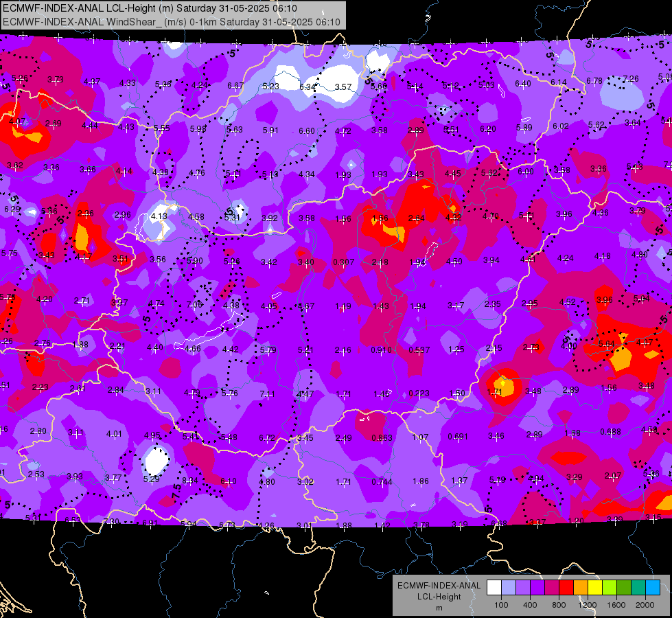Screen dimensions: 672x618
Task: Click the wind shear value 5.31
Action: tap(232, 218)
